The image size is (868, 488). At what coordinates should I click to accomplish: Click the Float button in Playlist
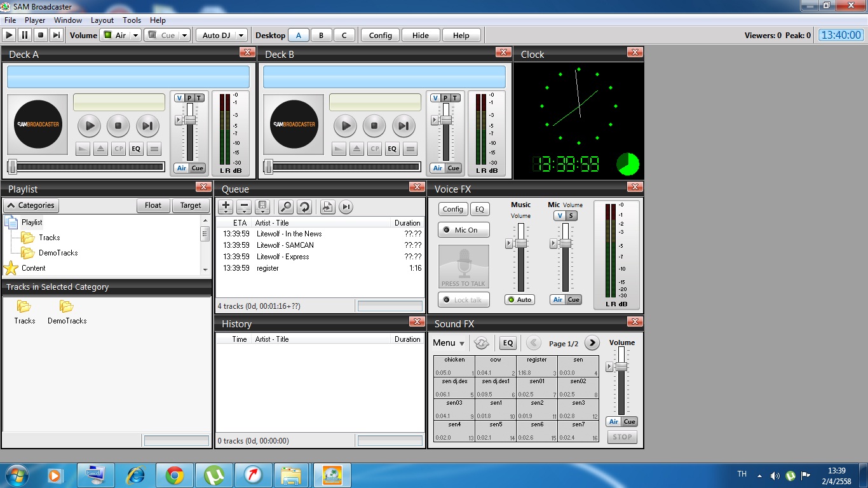153,206
